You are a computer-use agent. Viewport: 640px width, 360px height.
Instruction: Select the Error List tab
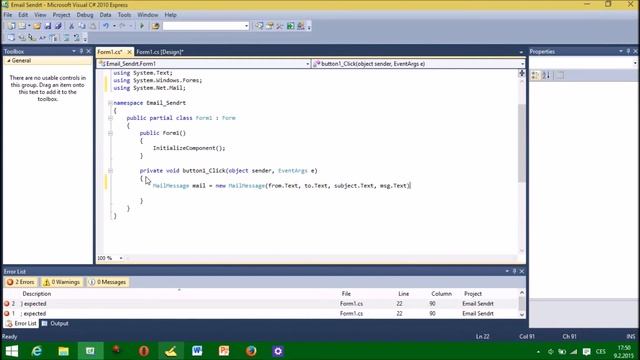[x=21, y=323]
